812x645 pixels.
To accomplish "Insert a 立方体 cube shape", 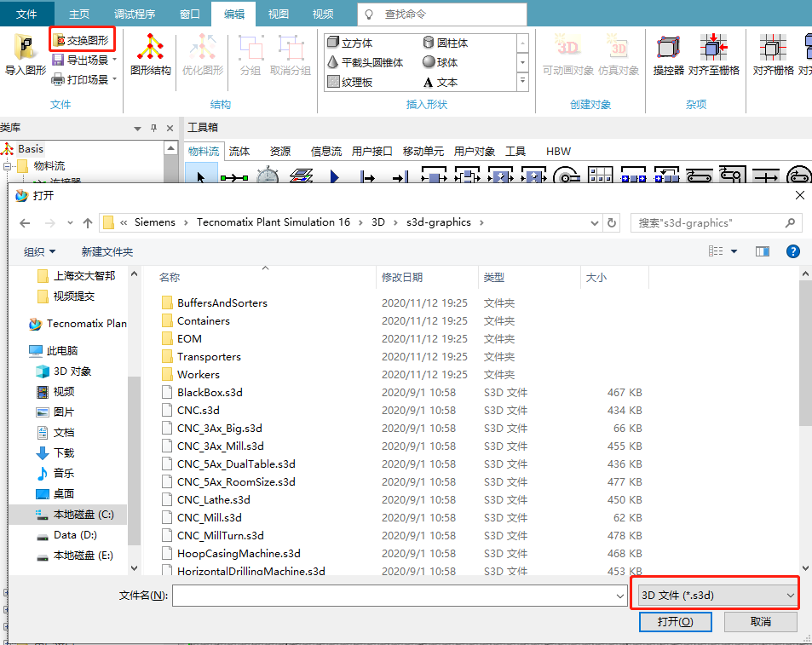I will pyautogui.click(x=350, y=43).
